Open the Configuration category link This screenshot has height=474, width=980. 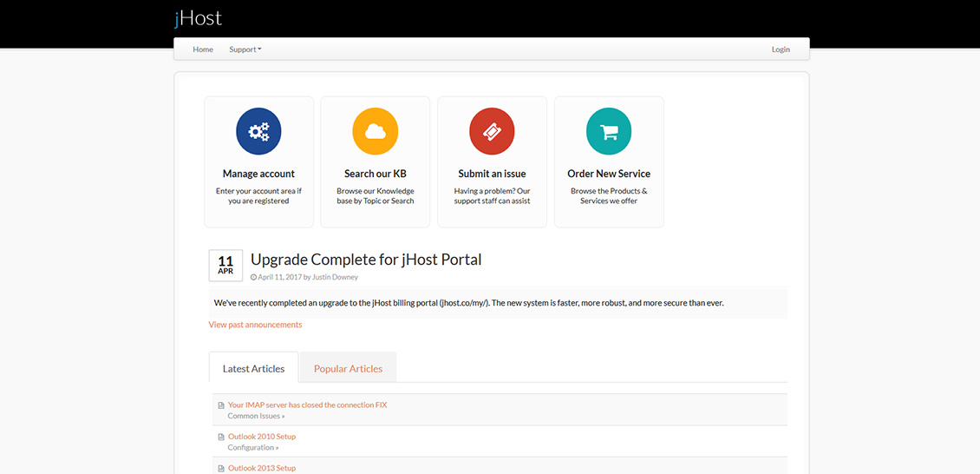pyautogui.click(x=253, y=448)
